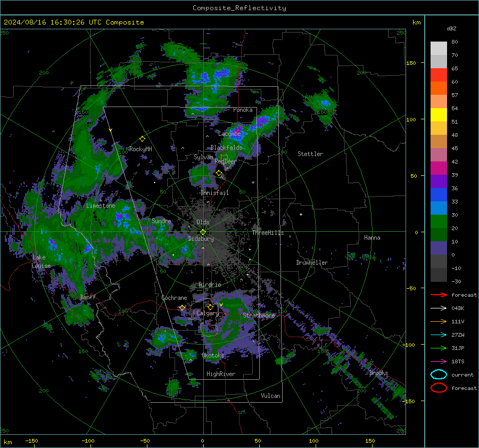Click the Stettler label
The width and height of the screenshot is (479, 448).
tap(310, 154)
